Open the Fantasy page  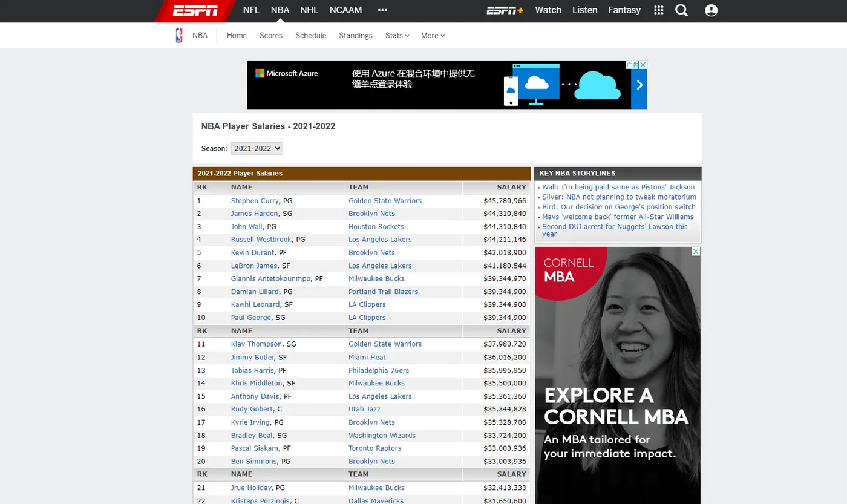pos(624,10)
